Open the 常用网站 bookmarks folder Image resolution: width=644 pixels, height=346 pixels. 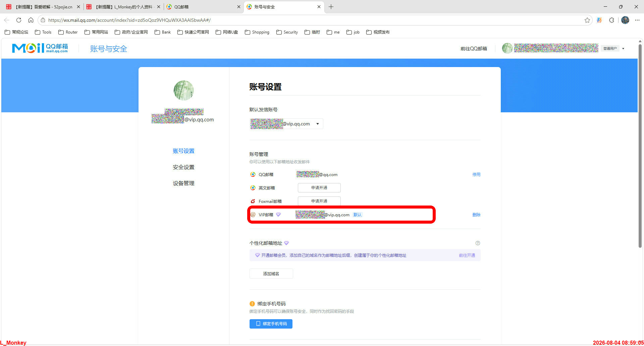point(96,32)
